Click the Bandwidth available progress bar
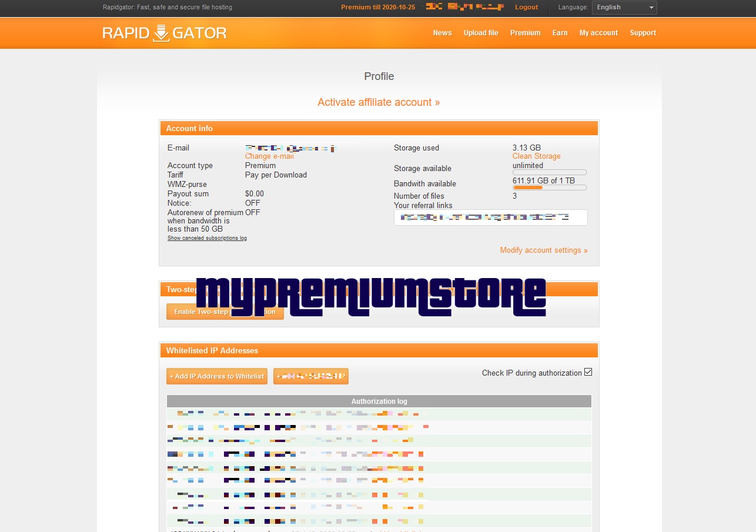 tap(549, 188)
